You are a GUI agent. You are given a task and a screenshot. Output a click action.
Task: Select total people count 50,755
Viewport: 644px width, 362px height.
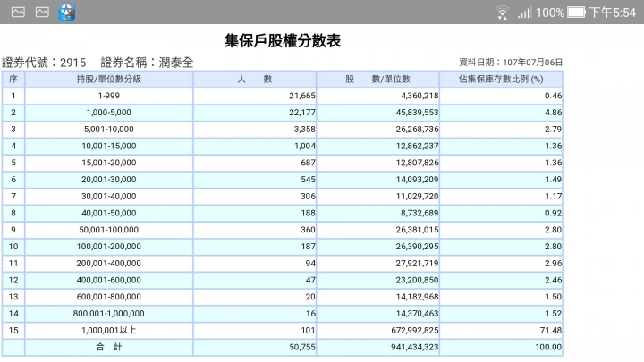(302, 347)
